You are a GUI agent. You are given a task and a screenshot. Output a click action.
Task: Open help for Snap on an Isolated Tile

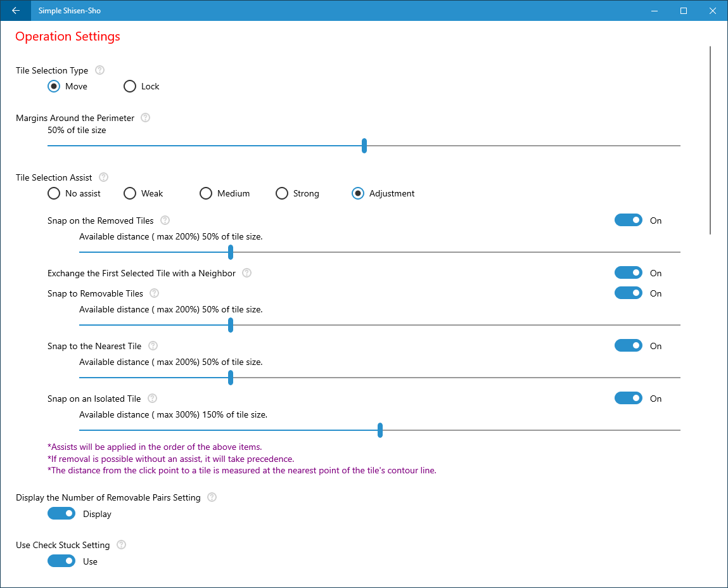coord(152,398)
